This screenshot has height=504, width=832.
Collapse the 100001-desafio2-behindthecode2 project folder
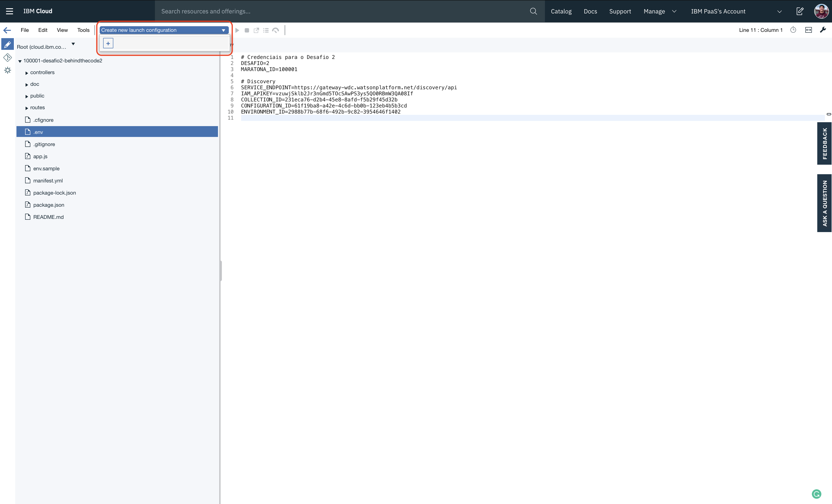(20, 61)
